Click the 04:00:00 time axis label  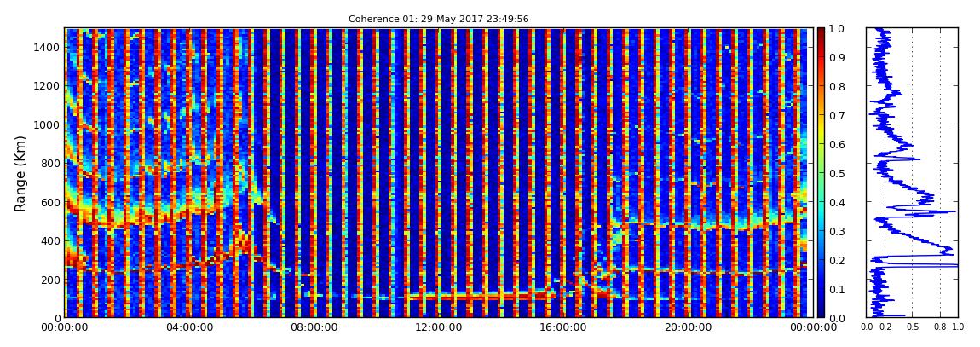pyautogui.click(x=188, y=327)
